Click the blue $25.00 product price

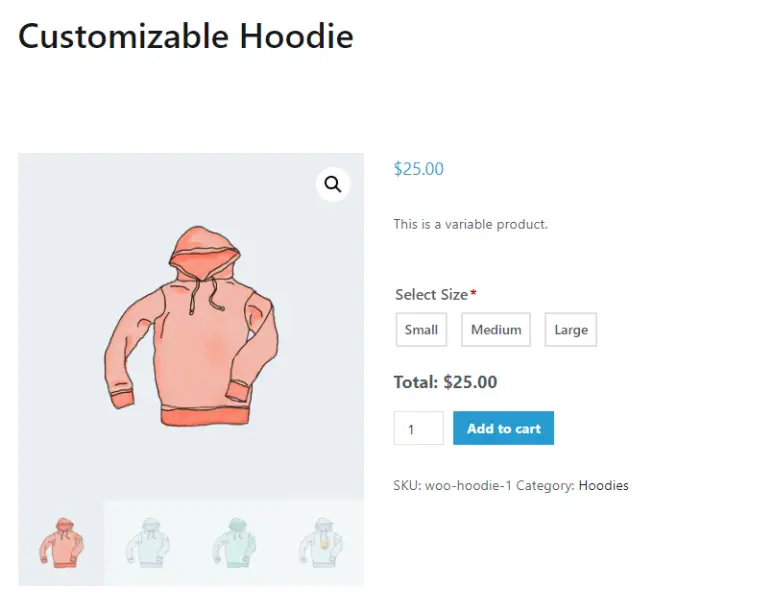[418, 169]
